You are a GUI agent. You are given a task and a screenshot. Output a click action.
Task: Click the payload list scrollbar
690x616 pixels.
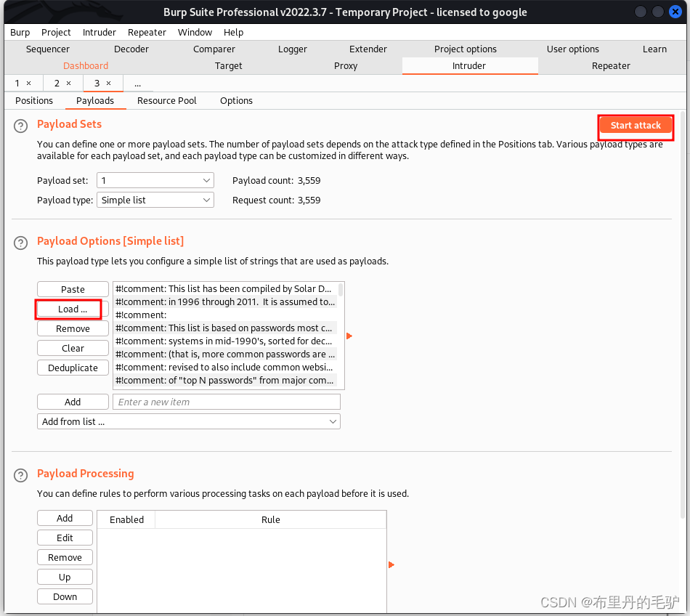[341, 290]
